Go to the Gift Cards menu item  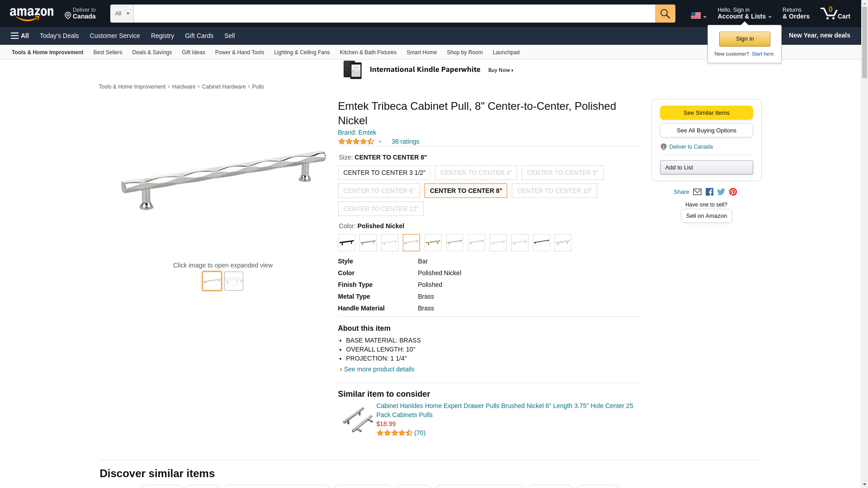(x=199, y=36)
